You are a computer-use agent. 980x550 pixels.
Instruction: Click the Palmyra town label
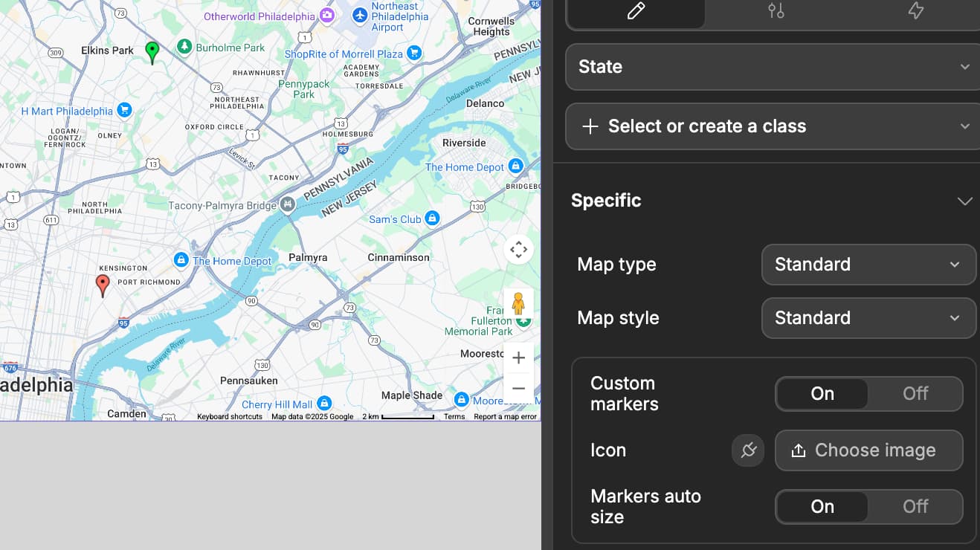308,257
